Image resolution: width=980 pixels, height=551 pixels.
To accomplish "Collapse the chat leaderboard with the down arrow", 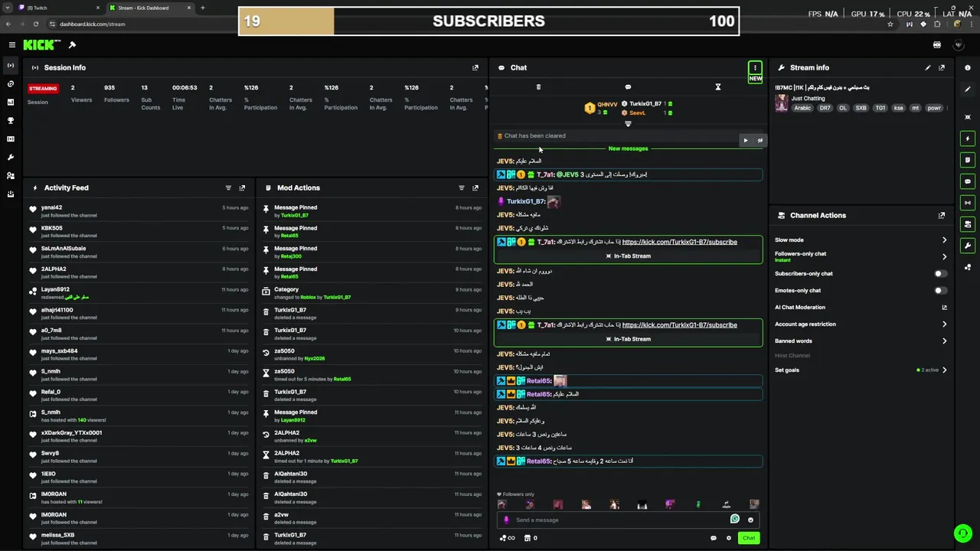I will pyautogui.click(x=628, y=124).
